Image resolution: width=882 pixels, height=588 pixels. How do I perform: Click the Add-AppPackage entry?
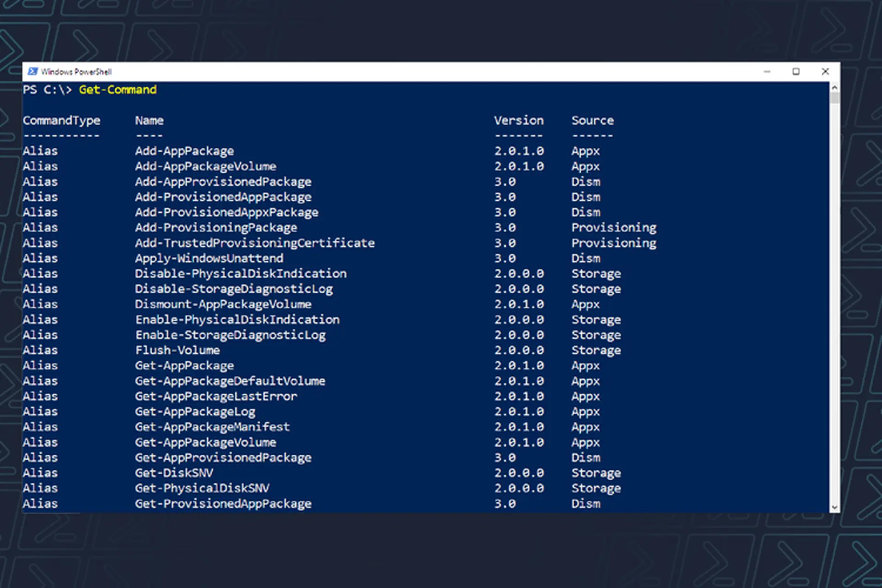tap(185, 151)
